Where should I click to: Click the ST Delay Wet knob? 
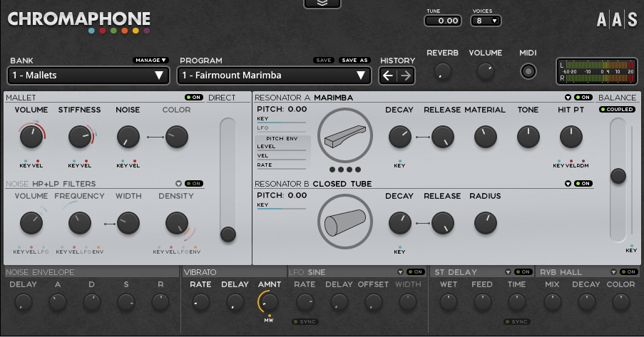pyautogui.click(x=448, y=303)
